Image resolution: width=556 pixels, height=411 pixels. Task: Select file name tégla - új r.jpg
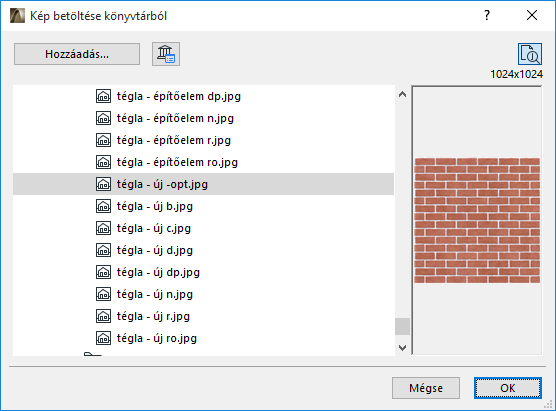click(x=153, y=316)
